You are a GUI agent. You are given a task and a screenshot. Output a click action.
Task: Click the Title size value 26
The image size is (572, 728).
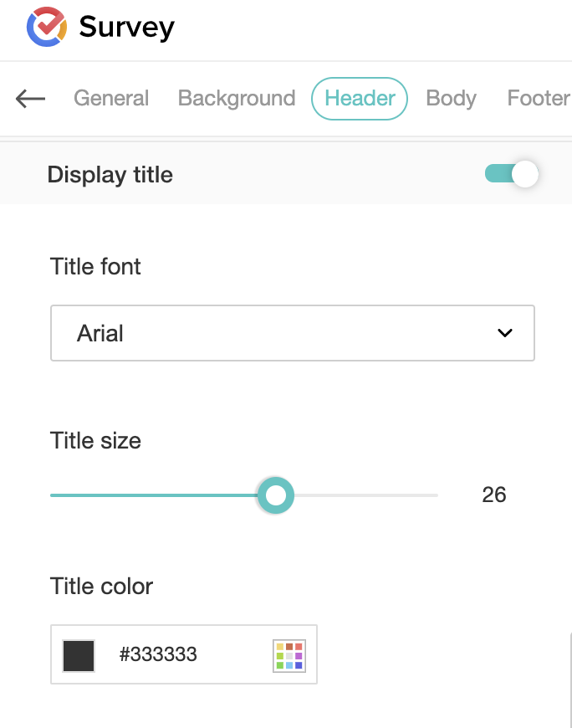click(x=494, y=495)
